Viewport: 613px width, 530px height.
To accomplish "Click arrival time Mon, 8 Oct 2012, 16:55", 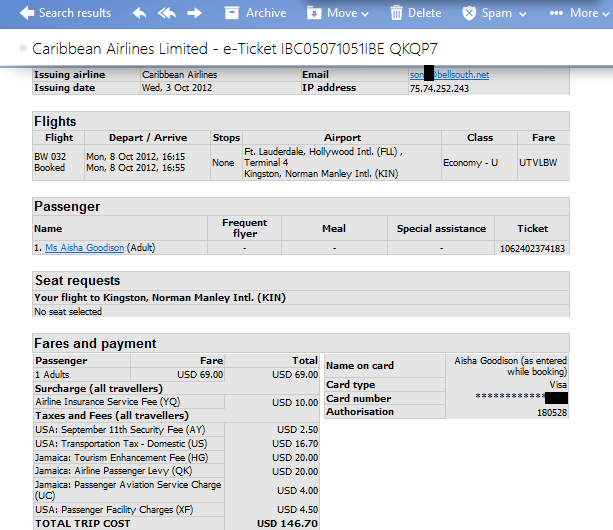I will coord(136,168).
